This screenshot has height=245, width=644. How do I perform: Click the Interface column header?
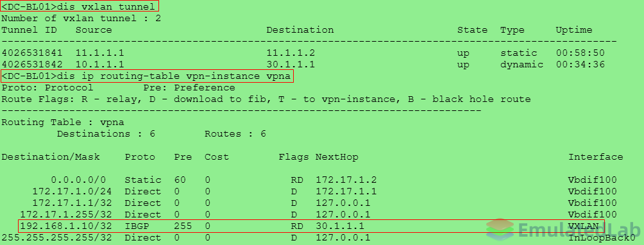(x=595, y=156)
